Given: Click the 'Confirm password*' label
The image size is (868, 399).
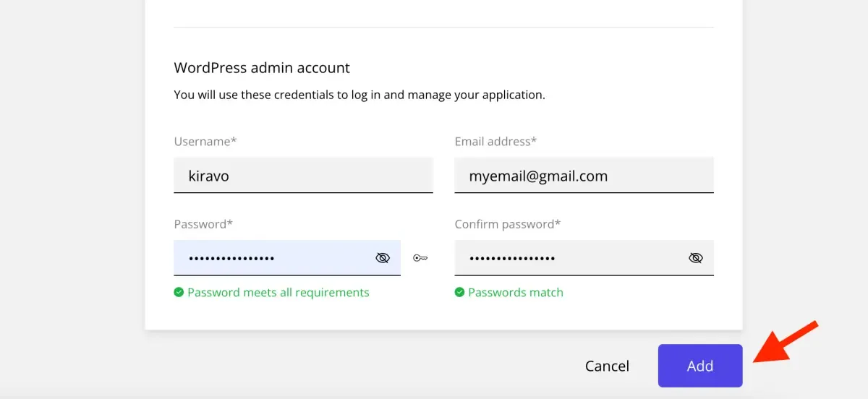Looking at the screenshot, I should [x=508, y=224].
